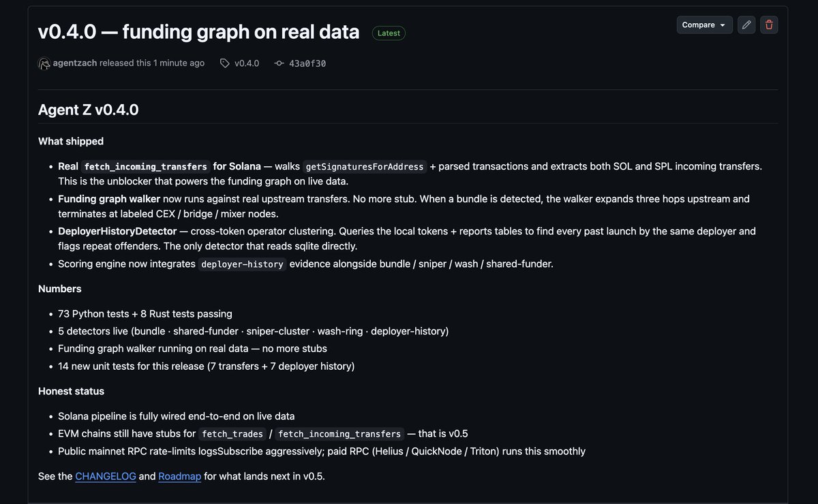Click the trash delete release icon
This screenshot has width=818, height=504.
pos(769,25)
